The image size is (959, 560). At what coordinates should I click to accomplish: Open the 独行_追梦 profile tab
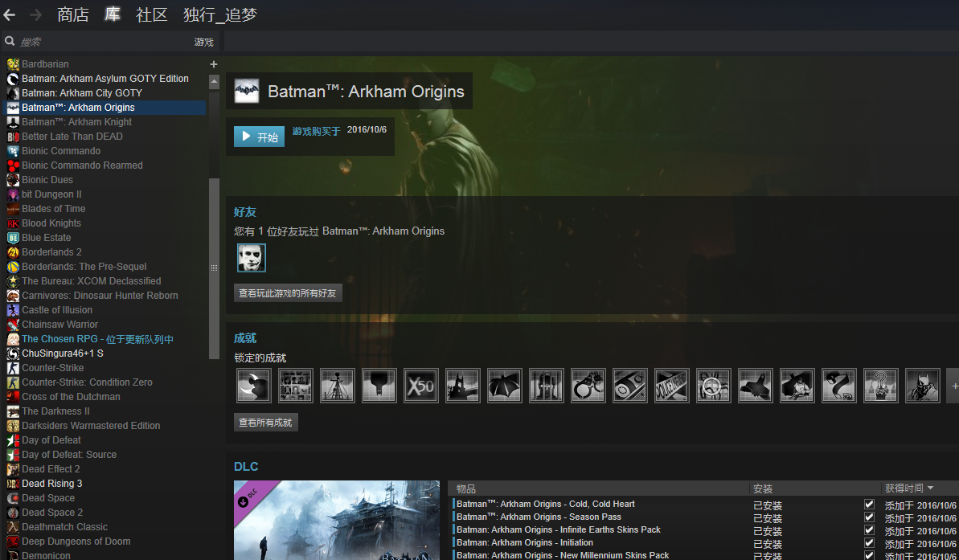(220, 14)
